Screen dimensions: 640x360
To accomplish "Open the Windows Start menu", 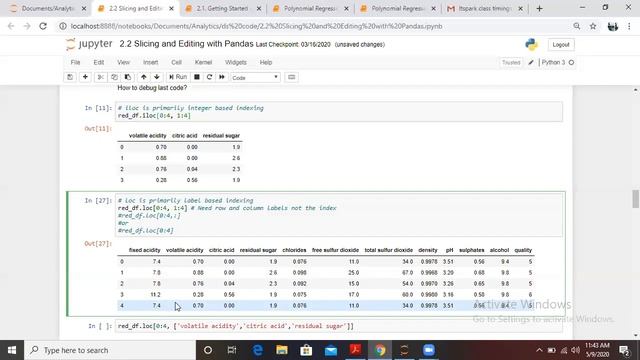I will click(12, 350).
